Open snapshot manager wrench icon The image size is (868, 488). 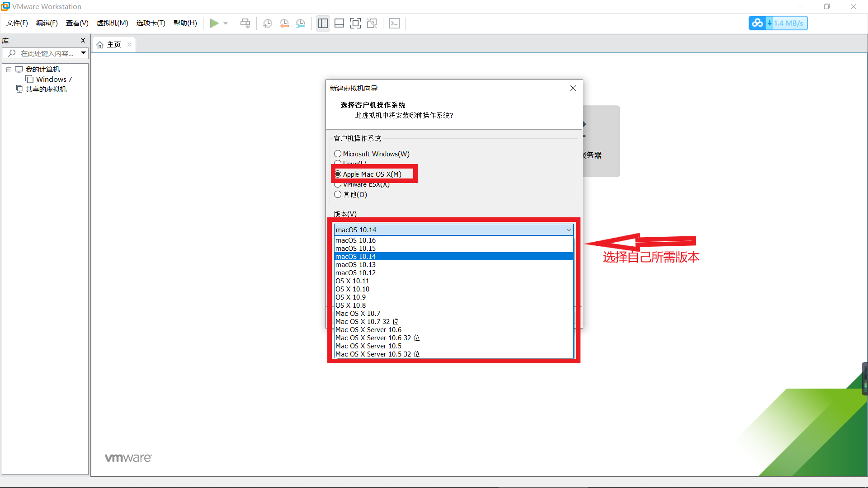(301, 23)
